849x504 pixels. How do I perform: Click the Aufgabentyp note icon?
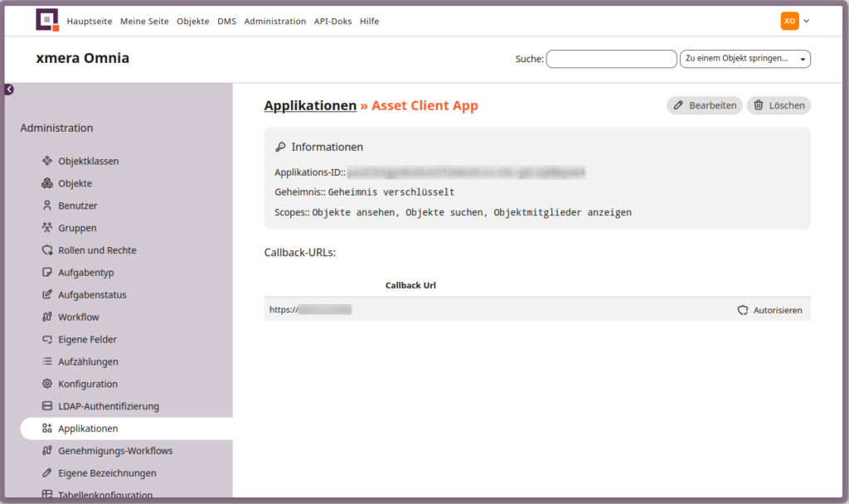[47, 272]
